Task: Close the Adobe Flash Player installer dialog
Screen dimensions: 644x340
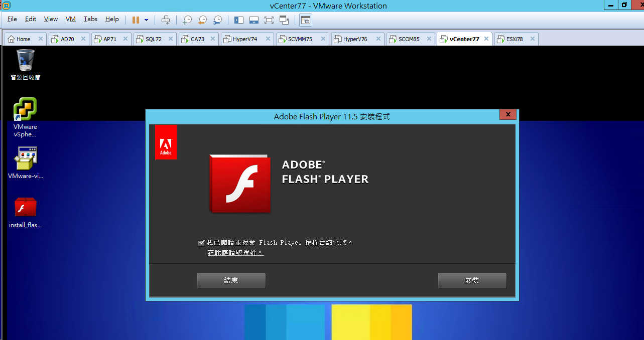Action: click(508, 115)
